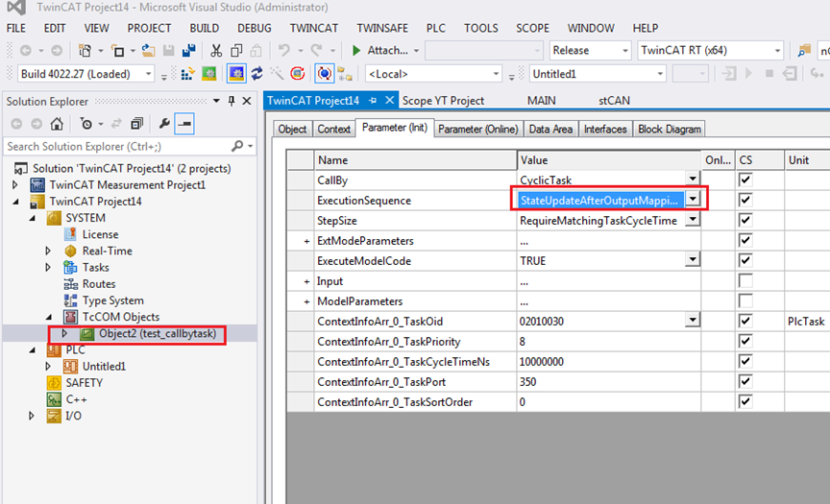This screenshot has width=830, height=504.
Task: Click the Open File folder icon
Action: pos(148,51)
